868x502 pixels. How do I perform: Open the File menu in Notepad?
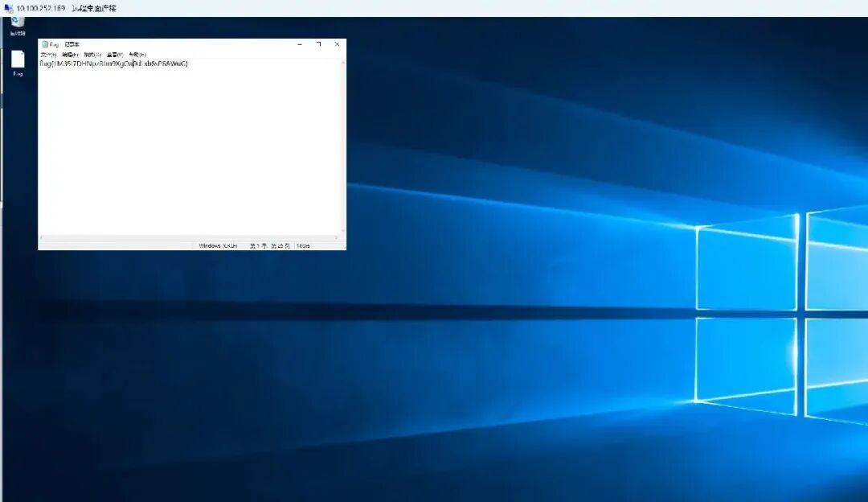(x=48, y=55)
